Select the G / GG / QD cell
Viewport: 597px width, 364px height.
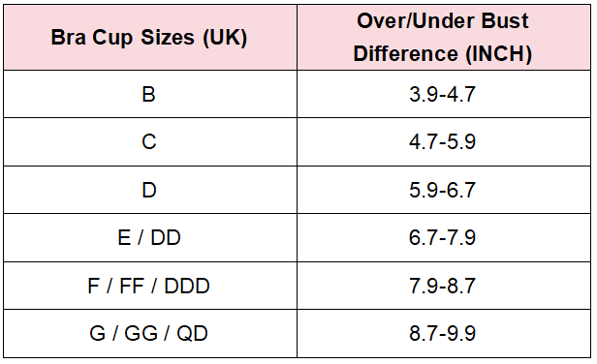150,334
